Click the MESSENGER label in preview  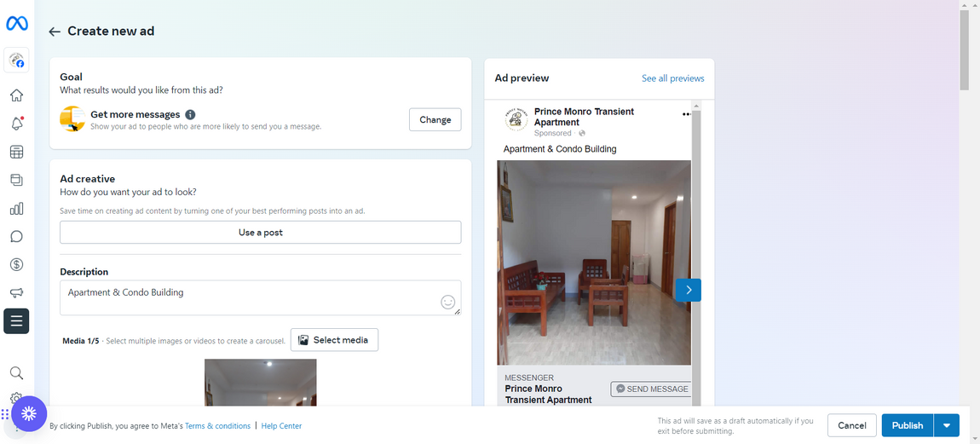(x=529, y=378)
